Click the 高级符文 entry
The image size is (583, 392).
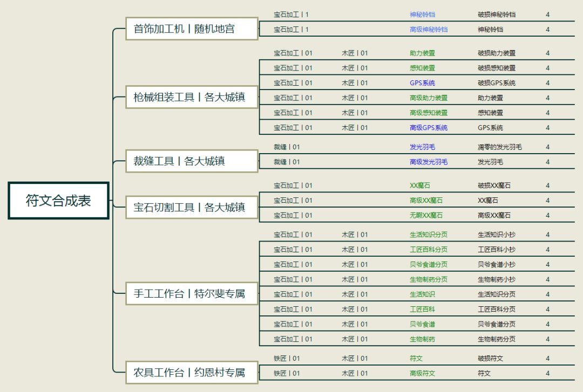(422, 373)
